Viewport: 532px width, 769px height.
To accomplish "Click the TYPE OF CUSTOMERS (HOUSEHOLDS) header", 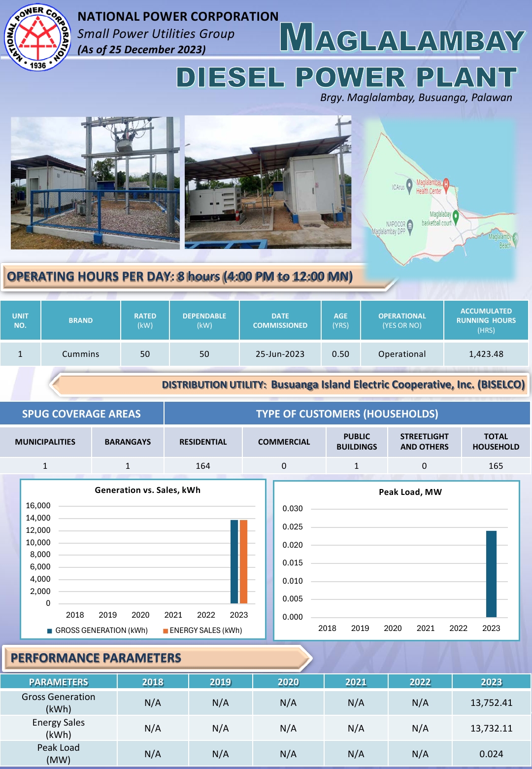I will (347, 414).
